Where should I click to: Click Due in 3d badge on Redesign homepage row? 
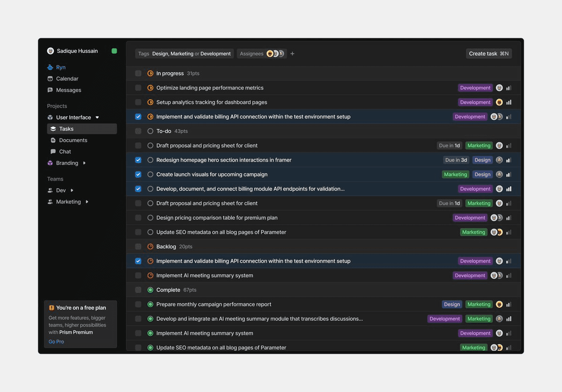point(456,160)
